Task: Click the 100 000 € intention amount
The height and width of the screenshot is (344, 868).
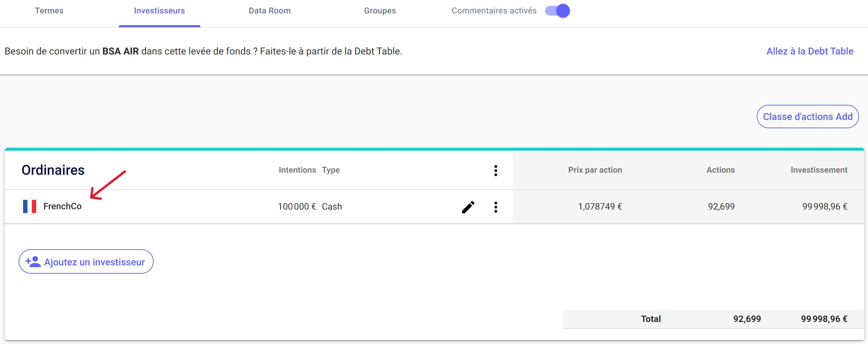Action: pos(297,206)
